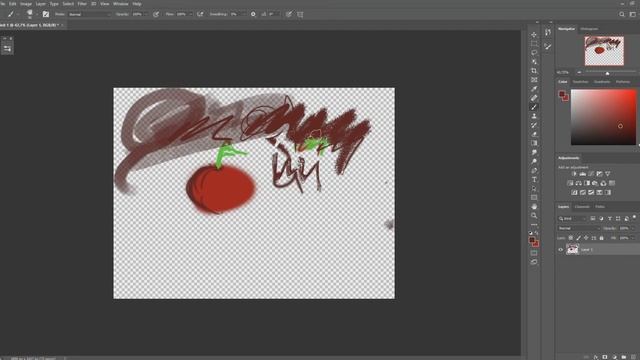
Task: Click the Navigator zoom slider handle
Action: pyautogui.click(x=607, y=73)
